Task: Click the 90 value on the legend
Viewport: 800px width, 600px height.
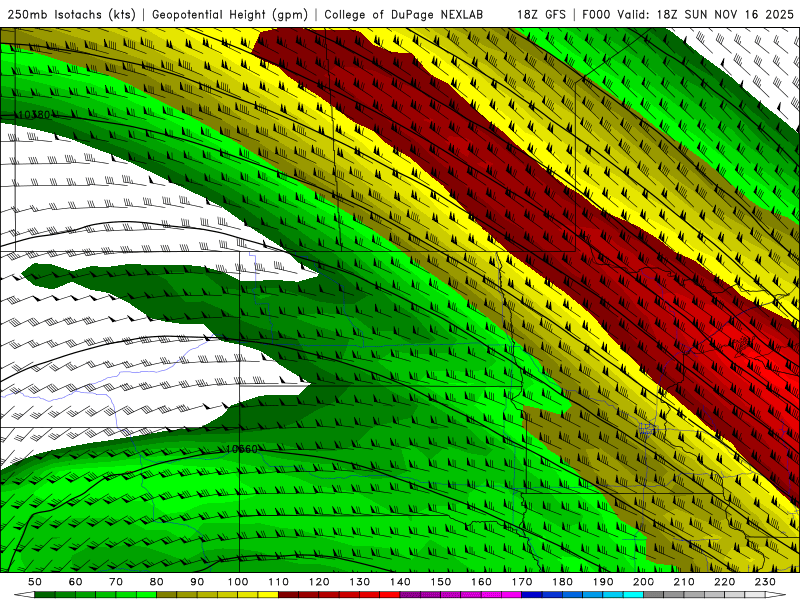Action: [x=197, y=582]
